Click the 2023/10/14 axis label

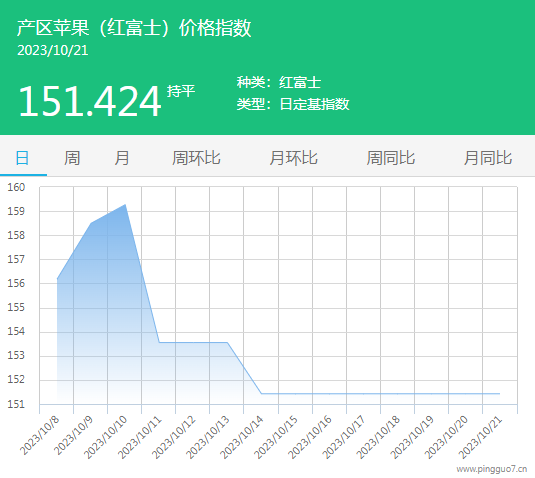click(x=242, y=438)
